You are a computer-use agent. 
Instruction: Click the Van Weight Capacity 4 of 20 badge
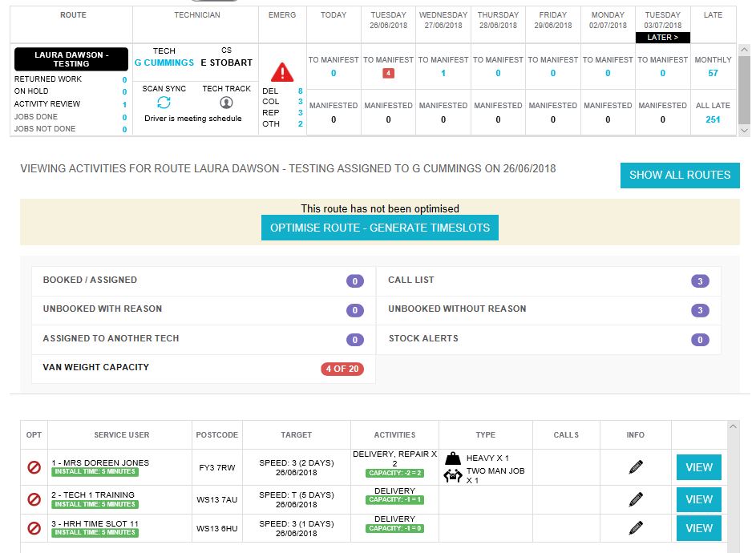(x=342, y=369)
